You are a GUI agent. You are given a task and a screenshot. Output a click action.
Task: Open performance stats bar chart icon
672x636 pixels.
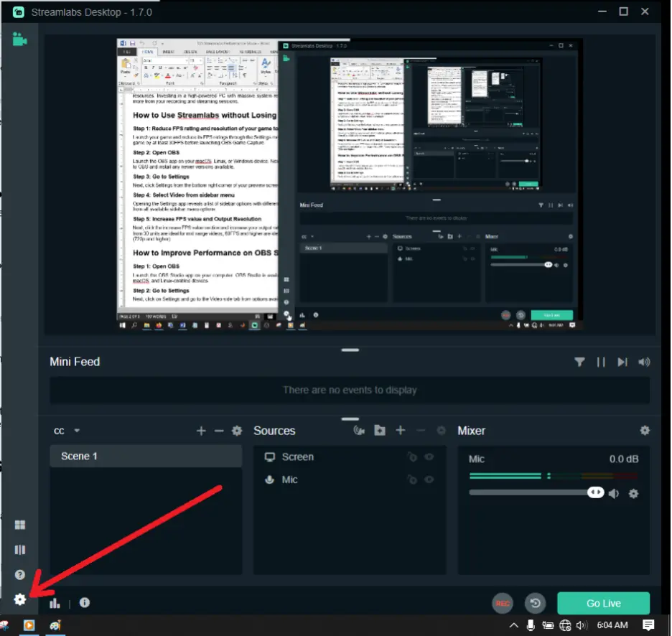coord(55,604)
